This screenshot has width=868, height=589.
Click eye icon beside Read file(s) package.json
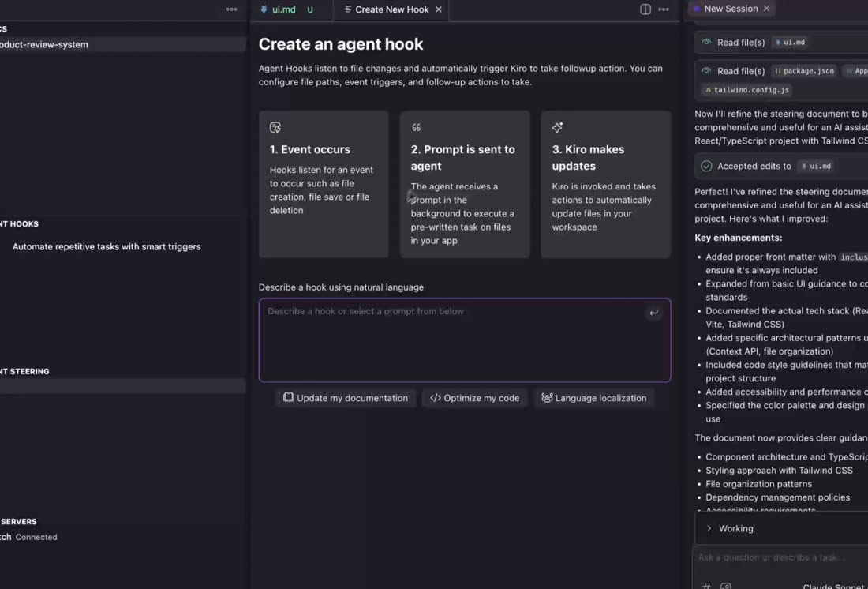706,71
